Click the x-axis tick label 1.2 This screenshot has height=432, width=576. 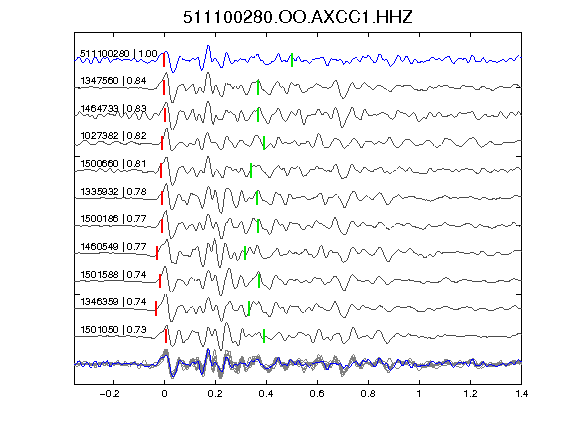tap(471, 394)
